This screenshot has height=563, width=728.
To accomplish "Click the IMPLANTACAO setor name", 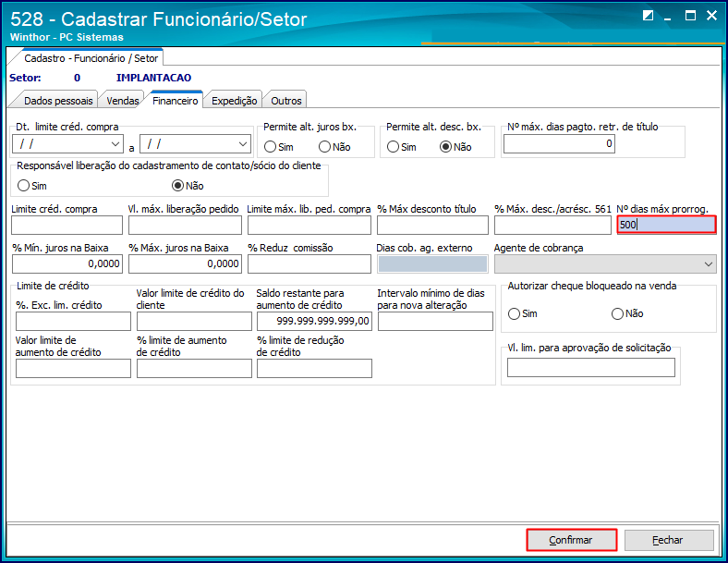I will click(x=153, y=78).
